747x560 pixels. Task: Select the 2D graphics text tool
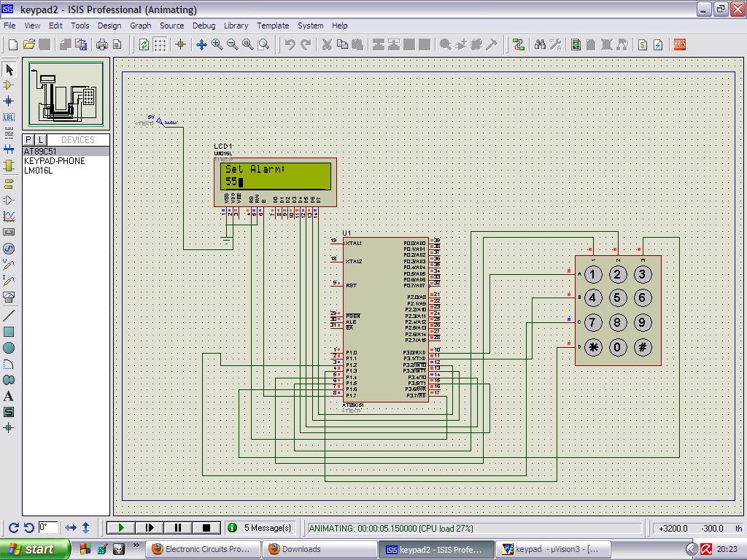pyautogui.click(x=9, y=396)
